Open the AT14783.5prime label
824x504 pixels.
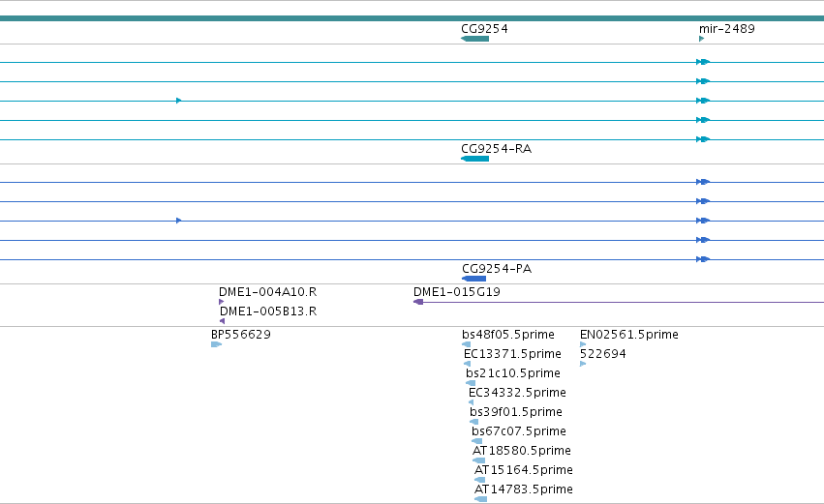524,489
